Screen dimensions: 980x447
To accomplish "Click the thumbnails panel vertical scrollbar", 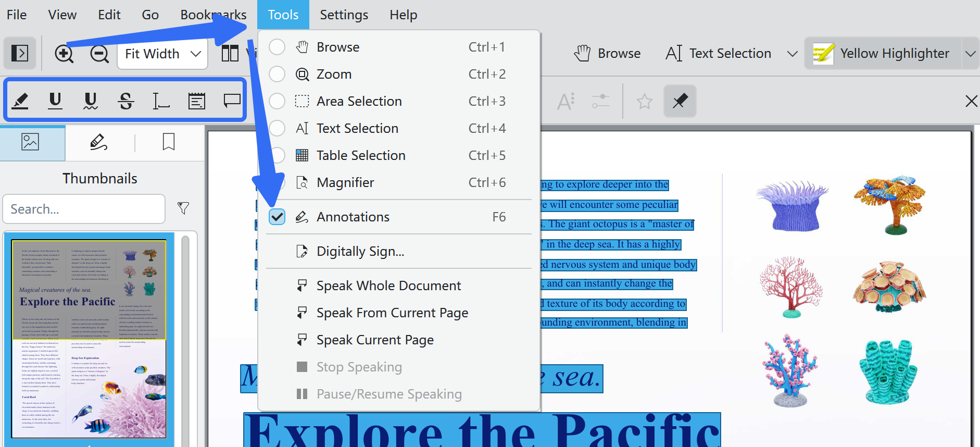I will pos(185,341).
